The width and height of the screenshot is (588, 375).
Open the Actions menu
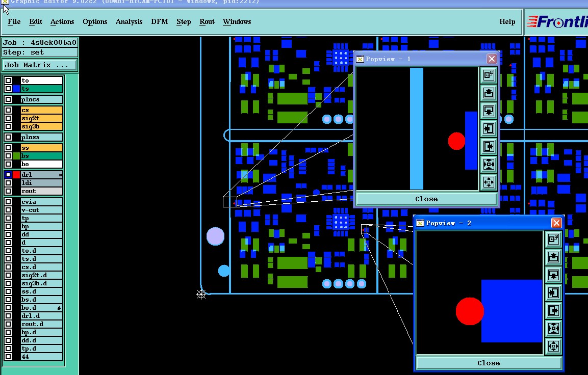pos(62,22)
